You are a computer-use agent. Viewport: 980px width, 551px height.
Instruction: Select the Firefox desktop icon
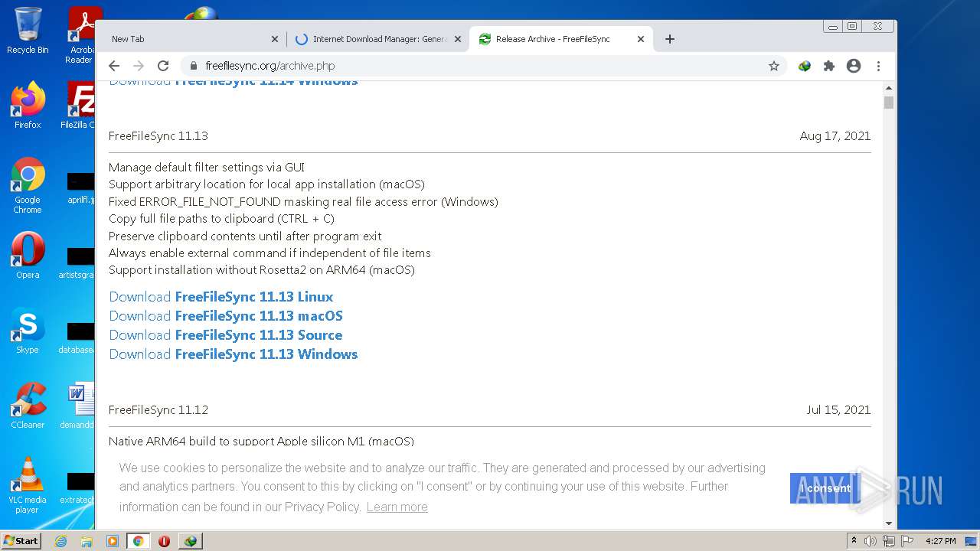pyautogui.click(x=28, y=105)
